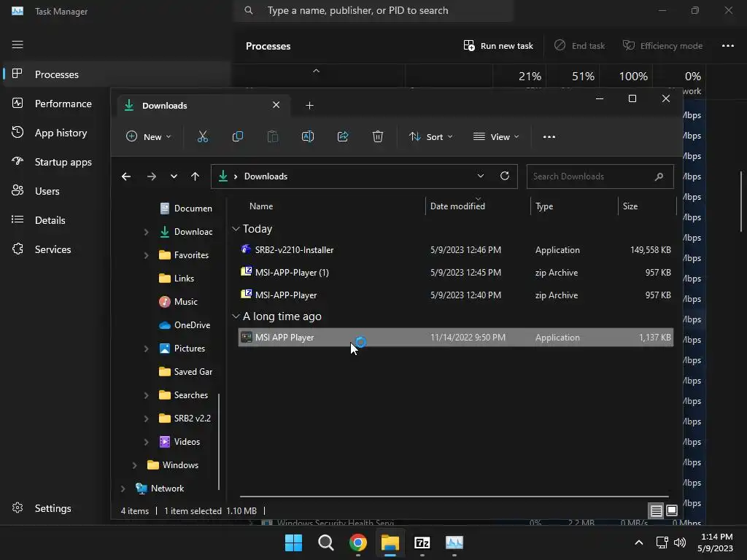Open taskbar Search icon
Viewport: 747px width, 560px height.
(326, 542)
